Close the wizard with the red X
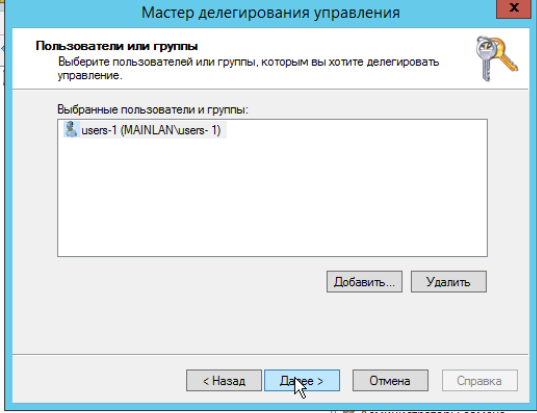 pos(514,8)
